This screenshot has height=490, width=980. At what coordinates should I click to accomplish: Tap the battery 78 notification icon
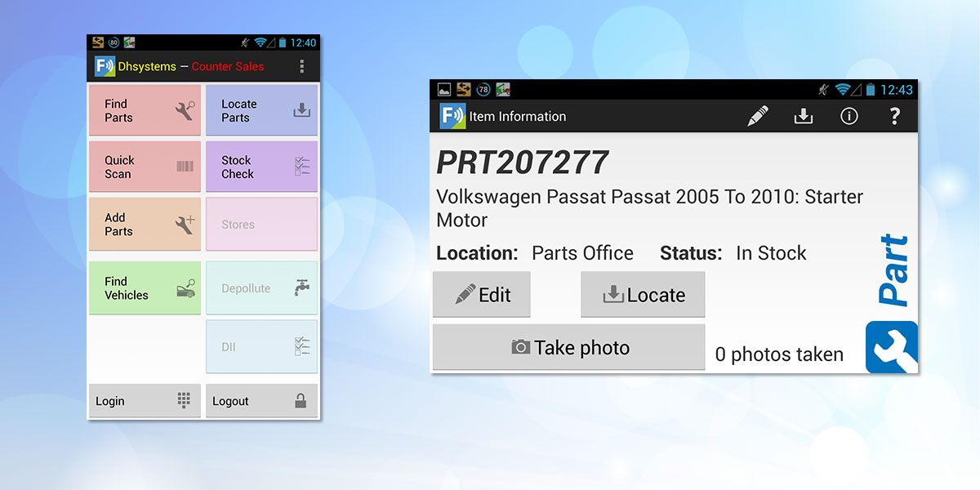point(483,89)
